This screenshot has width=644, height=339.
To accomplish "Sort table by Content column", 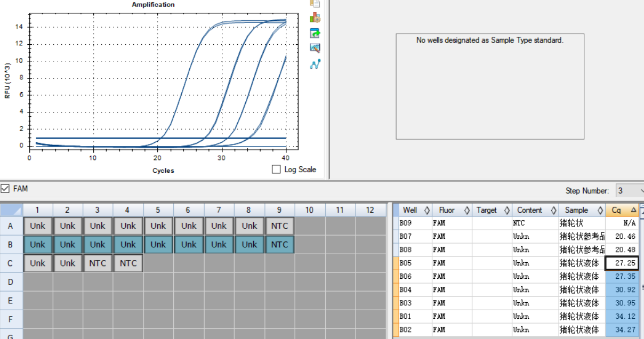I will 535,210.
